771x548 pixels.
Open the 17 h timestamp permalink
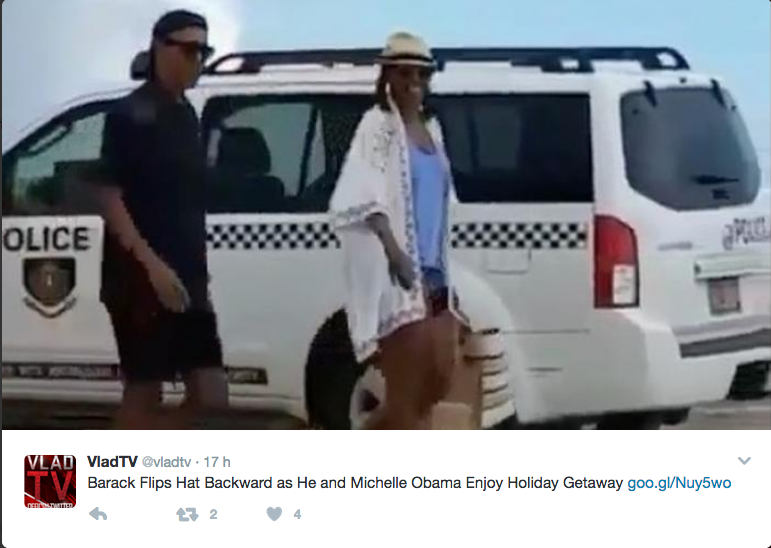217,462
